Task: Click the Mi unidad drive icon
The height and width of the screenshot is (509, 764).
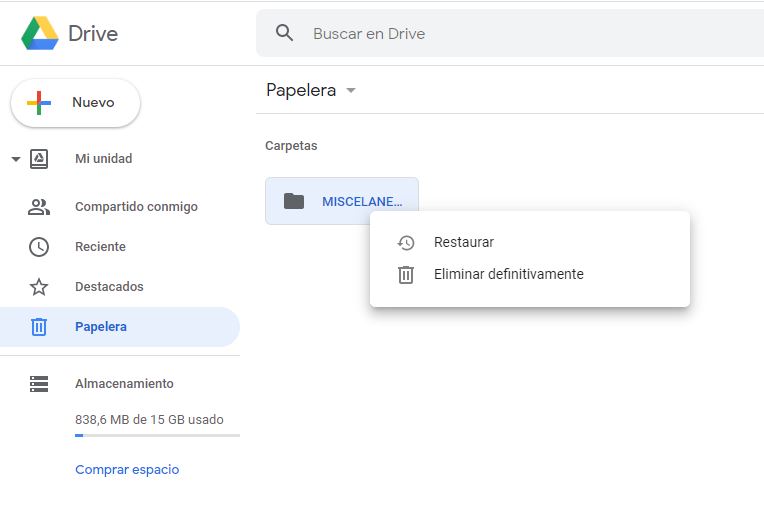Action: coord(39,159)
